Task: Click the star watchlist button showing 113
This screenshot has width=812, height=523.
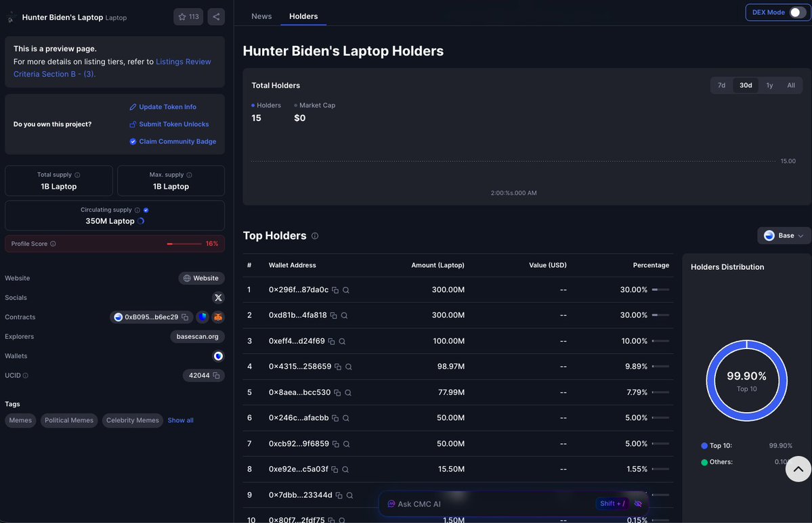Action: [188, 17]
